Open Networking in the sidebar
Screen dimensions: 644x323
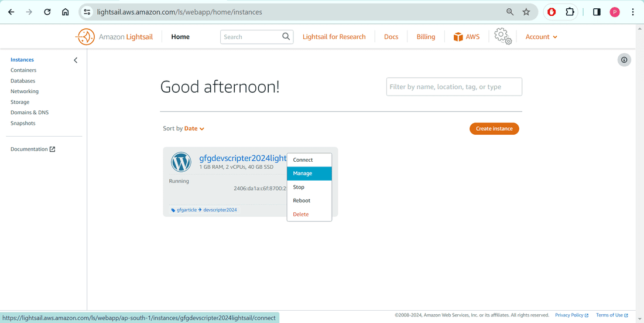[25, 91]
